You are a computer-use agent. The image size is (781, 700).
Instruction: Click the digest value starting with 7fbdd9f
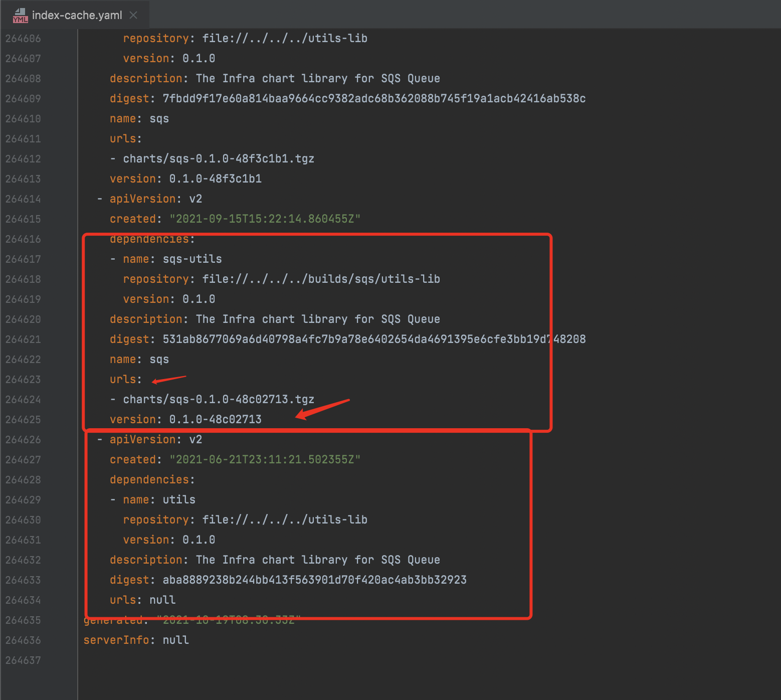pos(373,98)
